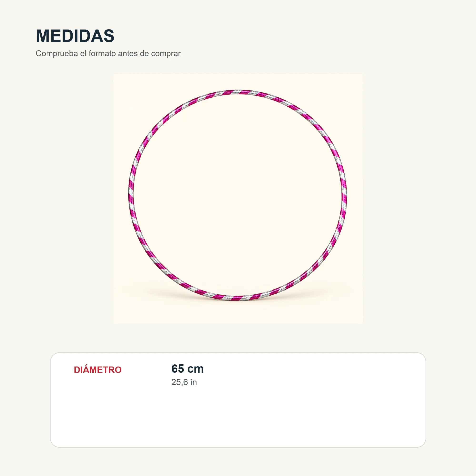Click the bottom edge of the striped hoop
476x476 pixels.
pyautogui.click(x=238, y=298)
